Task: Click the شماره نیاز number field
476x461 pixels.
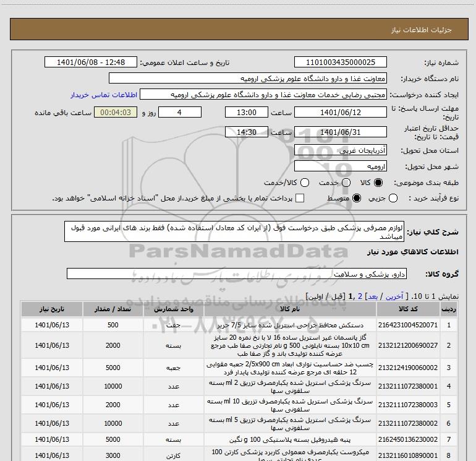Action: [x=341, y=62]
